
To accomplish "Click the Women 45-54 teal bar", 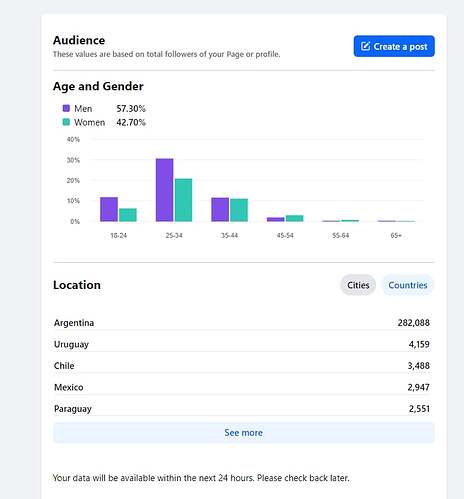I will coord(295,218).
